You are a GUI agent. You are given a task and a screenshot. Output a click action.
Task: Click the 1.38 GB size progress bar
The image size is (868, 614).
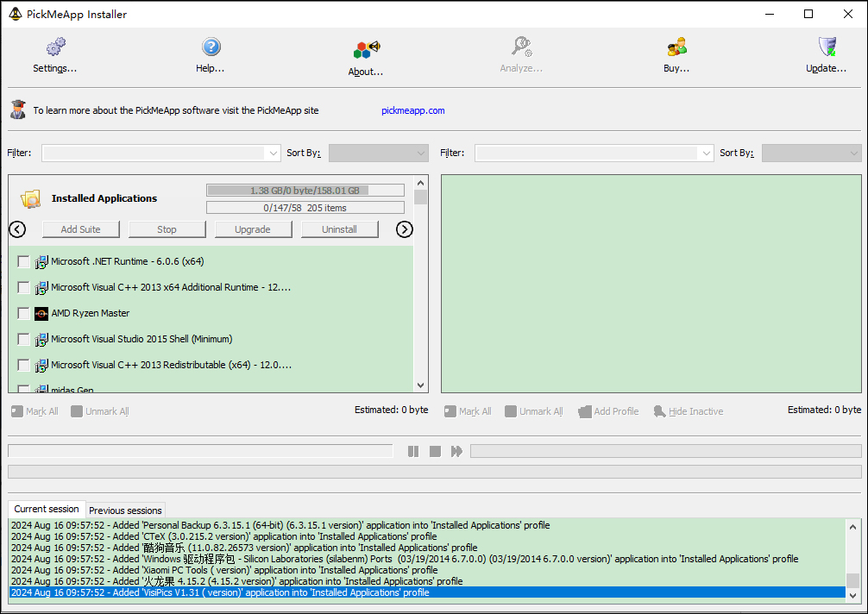(305, 191)
